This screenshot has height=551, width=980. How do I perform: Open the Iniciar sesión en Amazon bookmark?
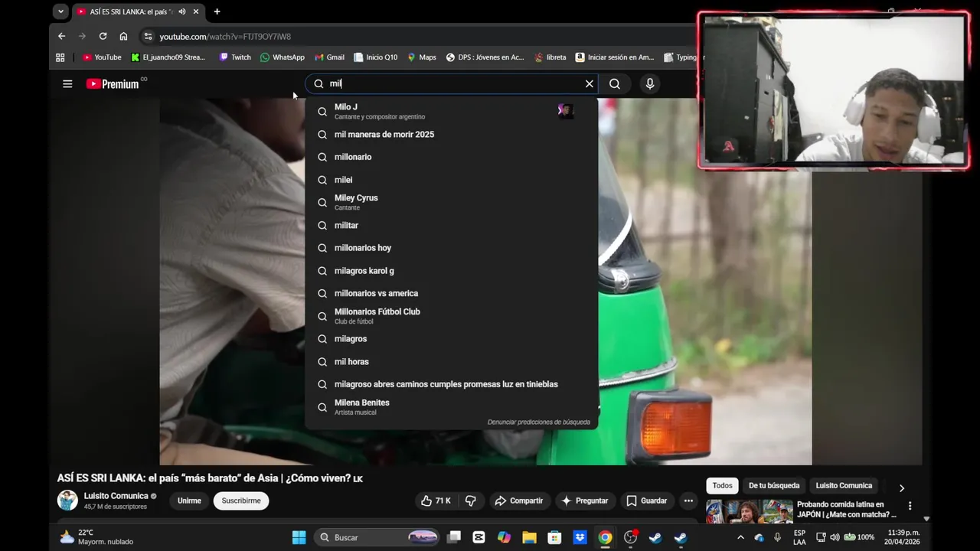[x=615, y=57]
